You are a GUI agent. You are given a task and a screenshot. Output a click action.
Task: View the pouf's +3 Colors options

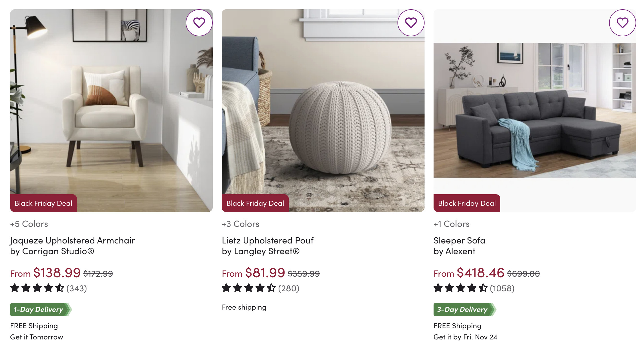point(241,224)
